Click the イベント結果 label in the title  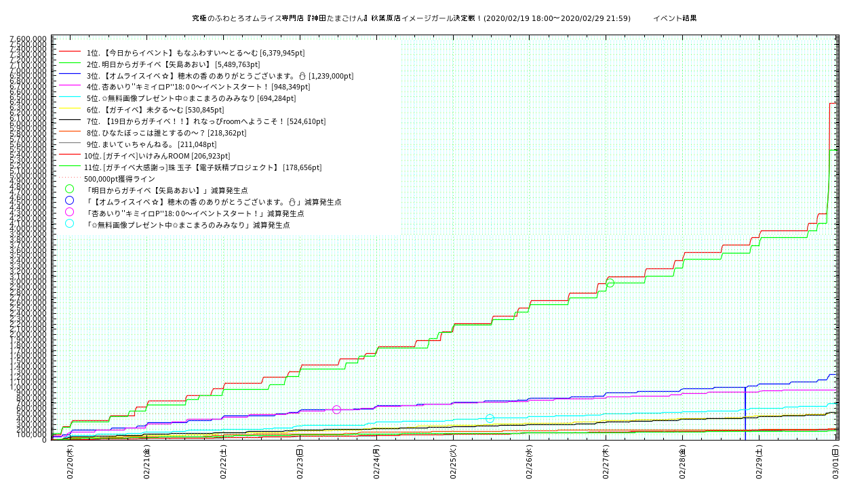click(x=675, y=18)
